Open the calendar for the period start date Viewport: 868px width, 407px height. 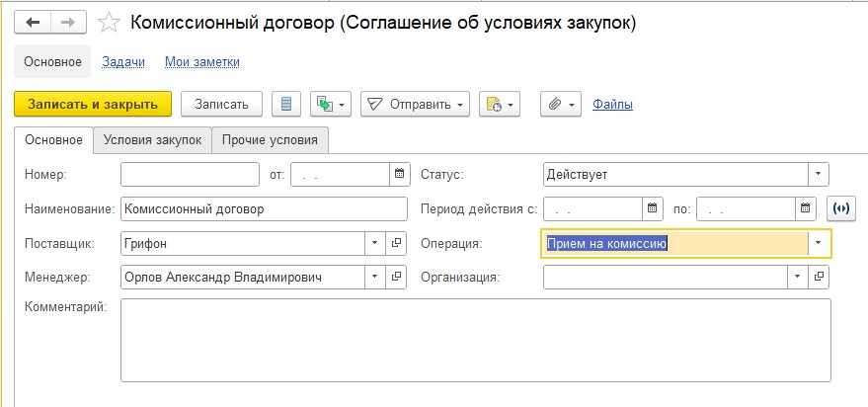[652, 208]
